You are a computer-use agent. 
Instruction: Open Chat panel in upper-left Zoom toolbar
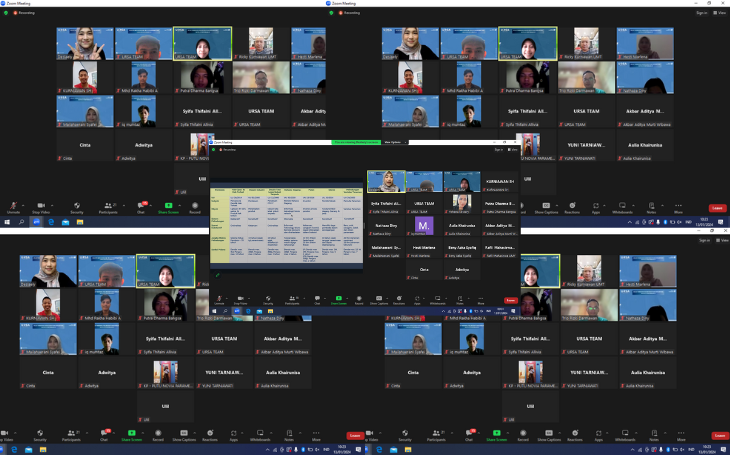point(140,208)
